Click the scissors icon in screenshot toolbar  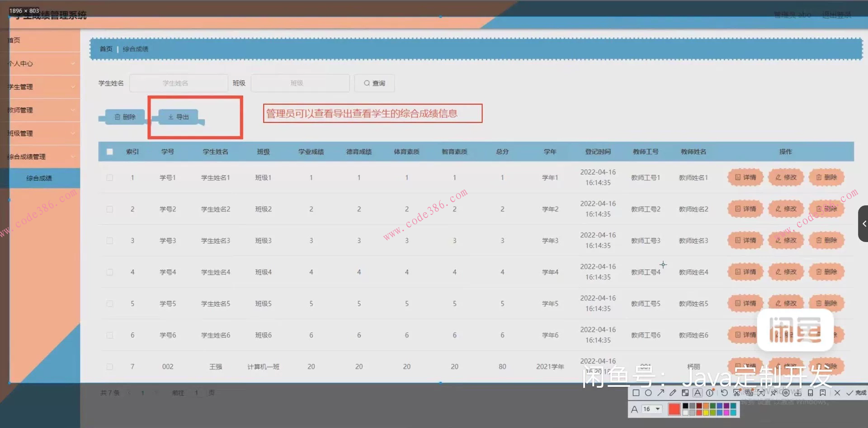pos(736,393)
